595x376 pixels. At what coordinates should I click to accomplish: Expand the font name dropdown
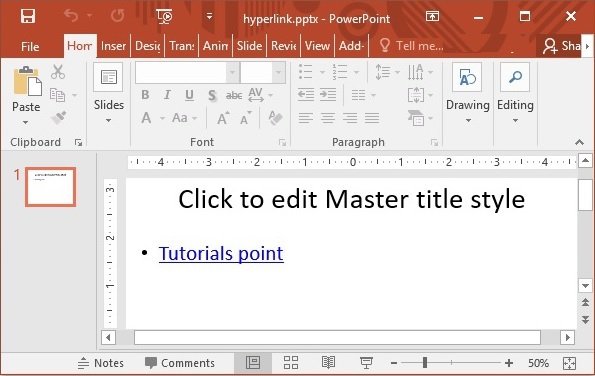pyautogui.click(x=232, y=72)
